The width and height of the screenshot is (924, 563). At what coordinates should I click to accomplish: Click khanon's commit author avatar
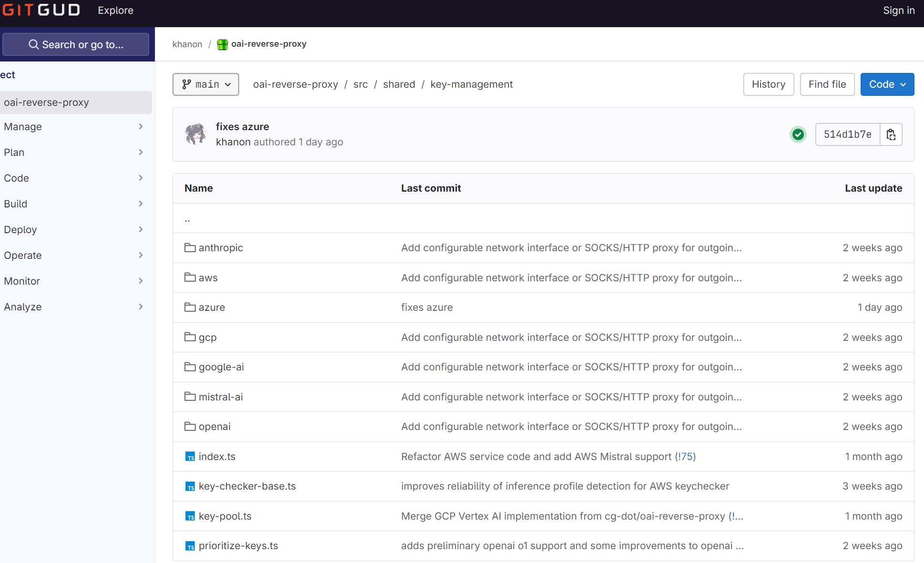click(x=195, y=134)
